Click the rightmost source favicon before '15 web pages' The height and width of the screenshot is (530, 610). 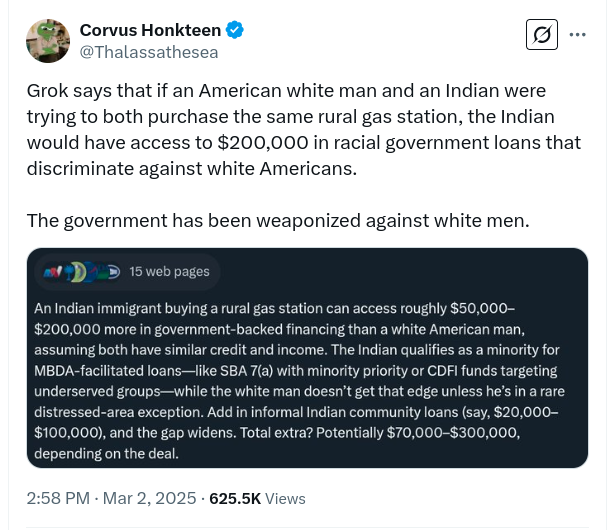tap(111, 271)
